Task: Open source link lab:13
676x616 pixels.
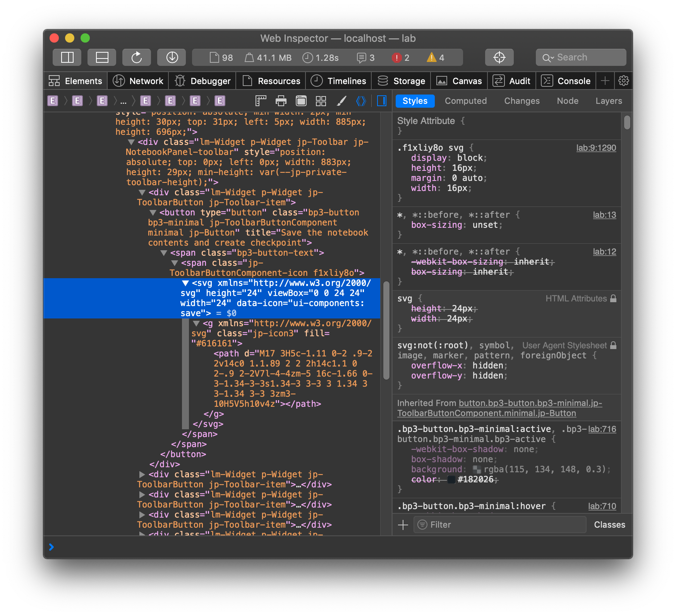Action: [604, 215]
